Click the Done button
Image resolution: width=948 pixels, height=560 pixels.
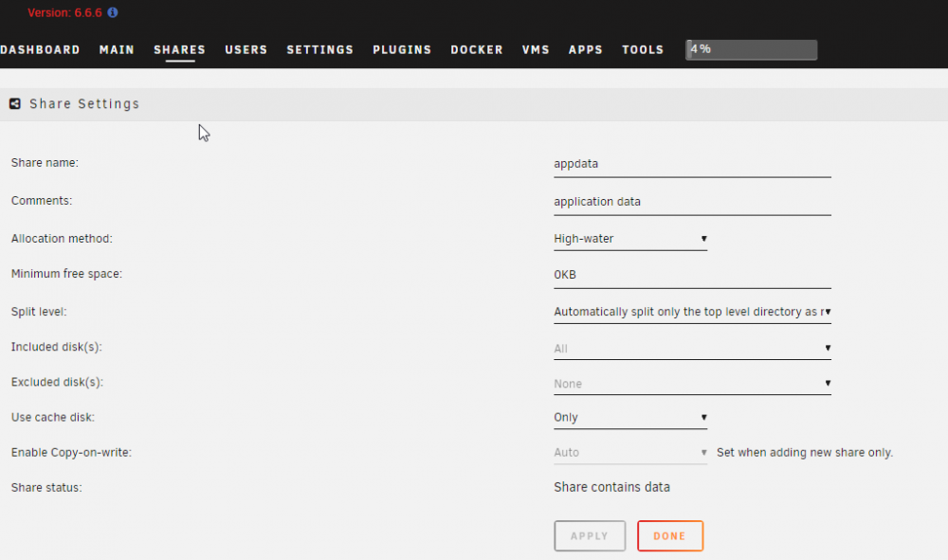tap(670, 535)
